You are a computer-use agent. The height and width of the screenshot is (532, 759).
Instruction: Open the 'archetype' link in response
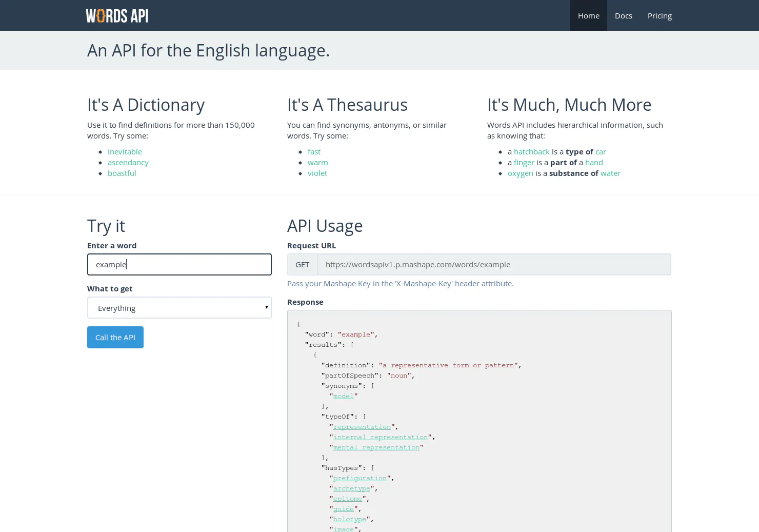coord(352,488)
